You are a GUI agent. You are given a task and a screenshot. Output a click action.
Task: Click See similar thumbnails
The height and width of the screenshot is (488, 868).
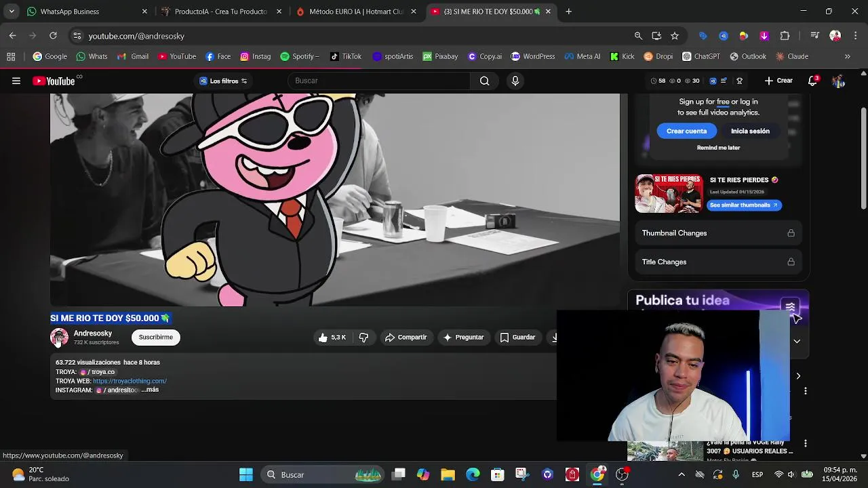[744, 205]
